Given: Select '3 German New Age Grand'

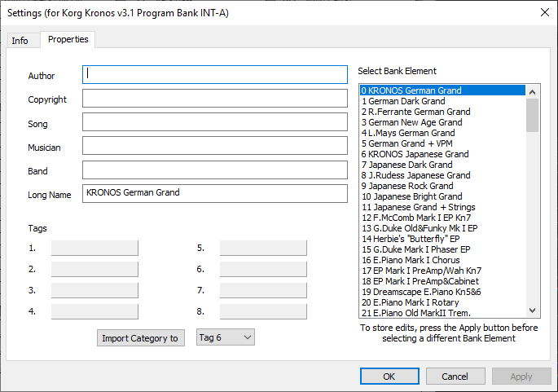Looking at the screenshot, I should [442, 122].
